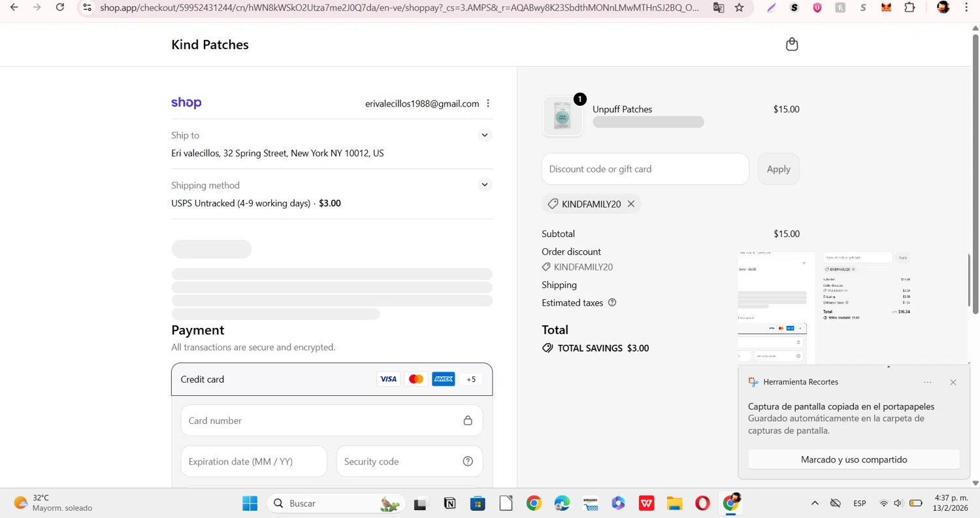
Task: Open the Kind Patches store link
Action: pyautogui.click(x=210, y=44)
